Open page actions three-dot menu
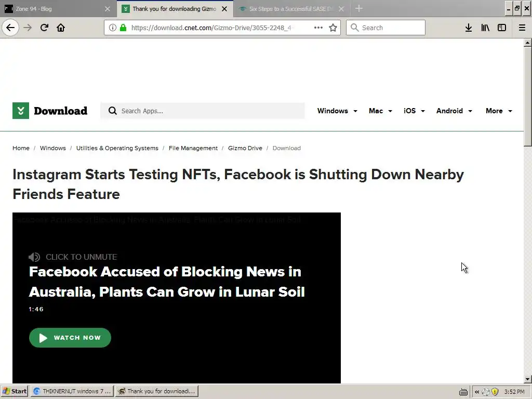Screen dimensions: 532x399 pyautogui.click(x=318, y=28)
